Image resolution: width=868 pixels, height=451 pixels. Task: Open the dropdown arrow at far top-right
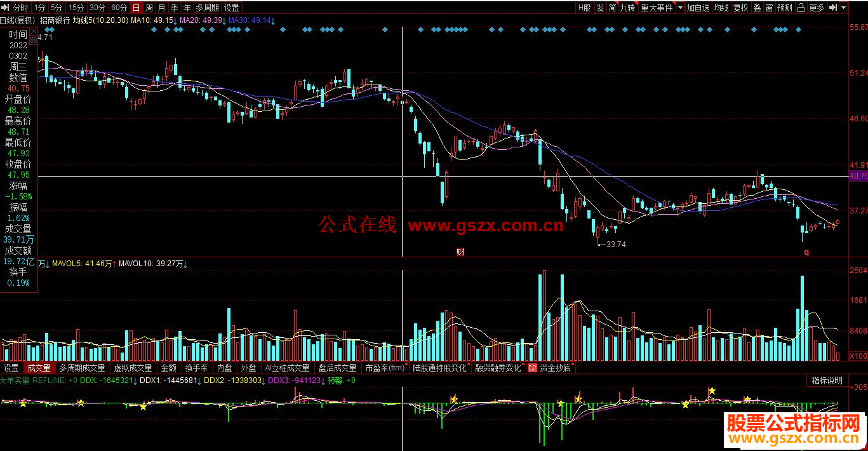click(844, 8)
